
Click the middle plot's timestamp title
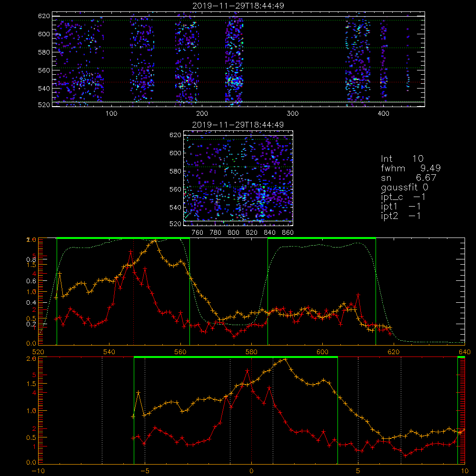click(x=238, y=125)
